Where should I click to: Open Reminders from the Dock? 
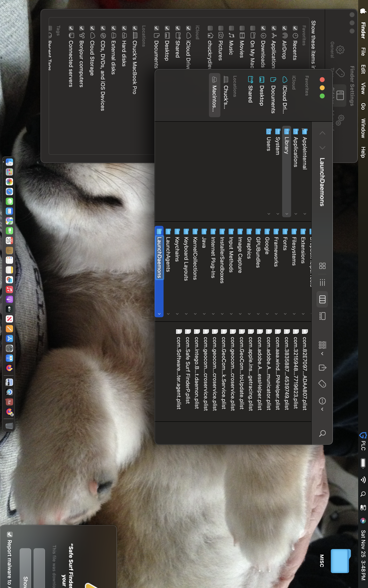(9, 260)
